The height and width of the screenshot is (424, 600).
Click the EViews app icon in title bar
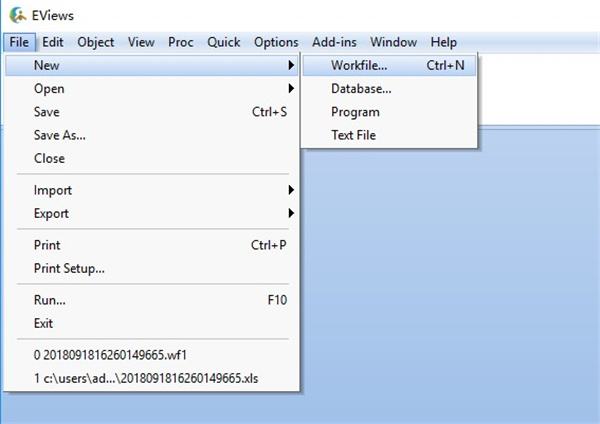(x=16, y=16)
